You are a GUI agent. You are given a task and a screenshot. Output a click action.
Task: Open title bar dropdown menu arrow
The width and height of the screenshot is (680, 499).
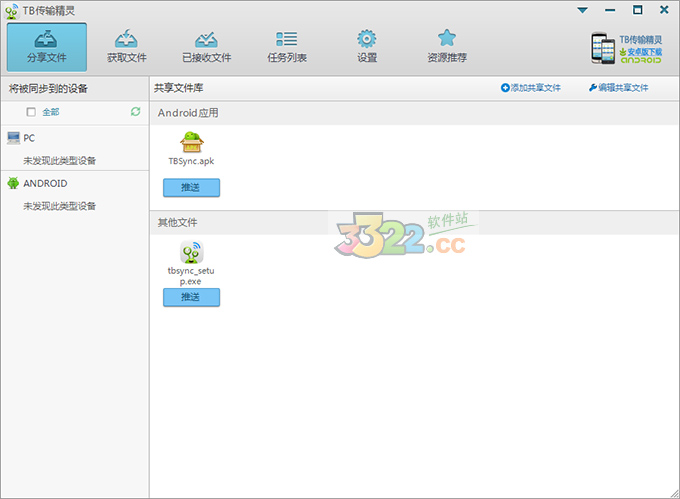coord(582,10)
